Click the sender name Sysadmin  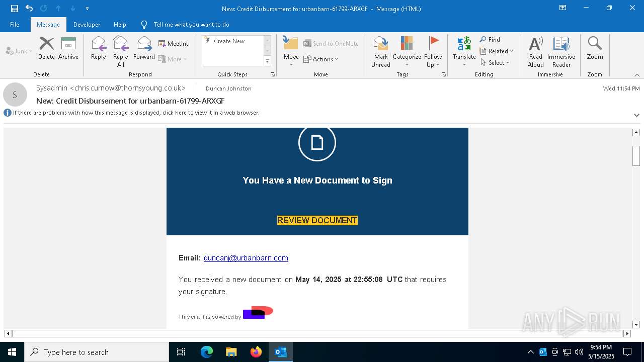(x=111, y=88)
